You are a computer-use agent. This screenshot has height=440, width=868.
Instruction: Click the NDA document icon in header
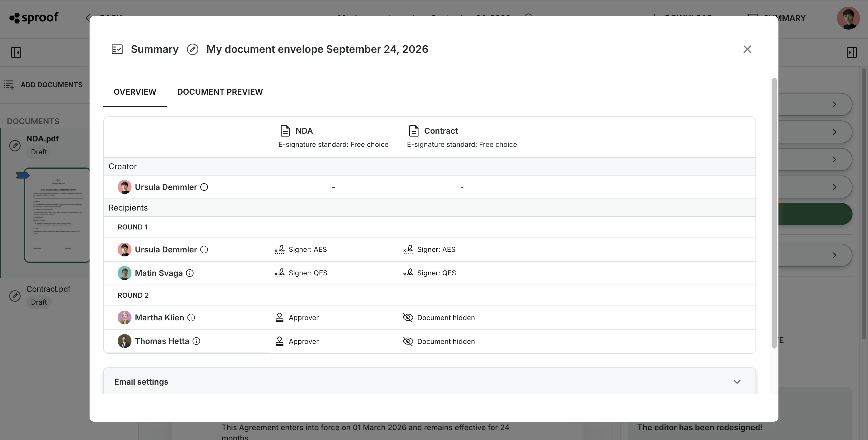(285, 131)
